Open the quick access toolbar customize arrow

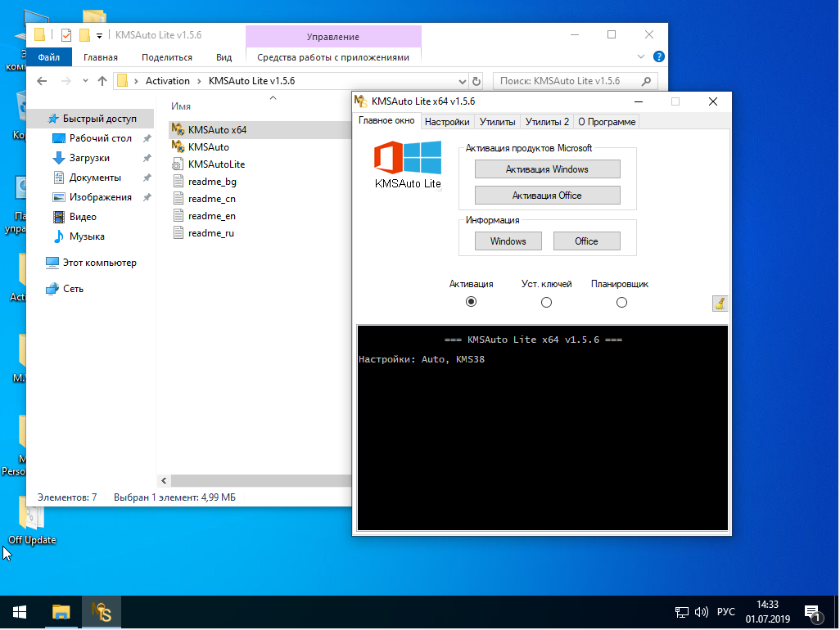click(x=99, y=36)
